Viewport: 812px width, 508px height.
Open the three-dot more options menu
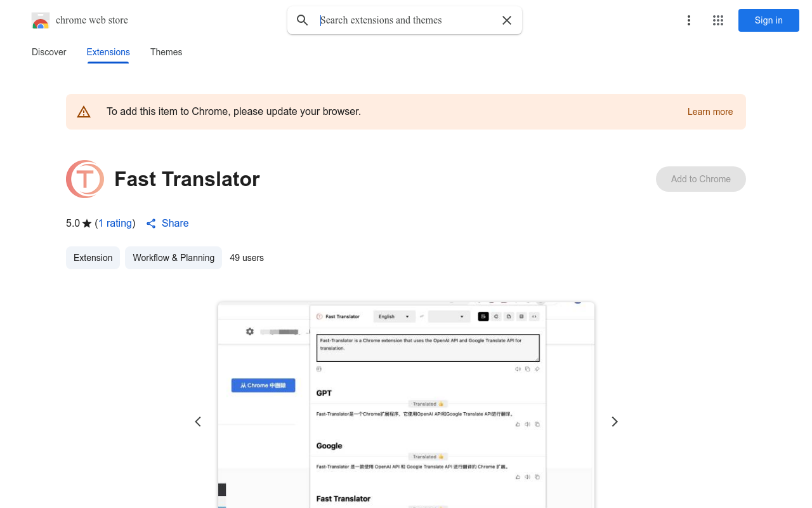[689, 20]
